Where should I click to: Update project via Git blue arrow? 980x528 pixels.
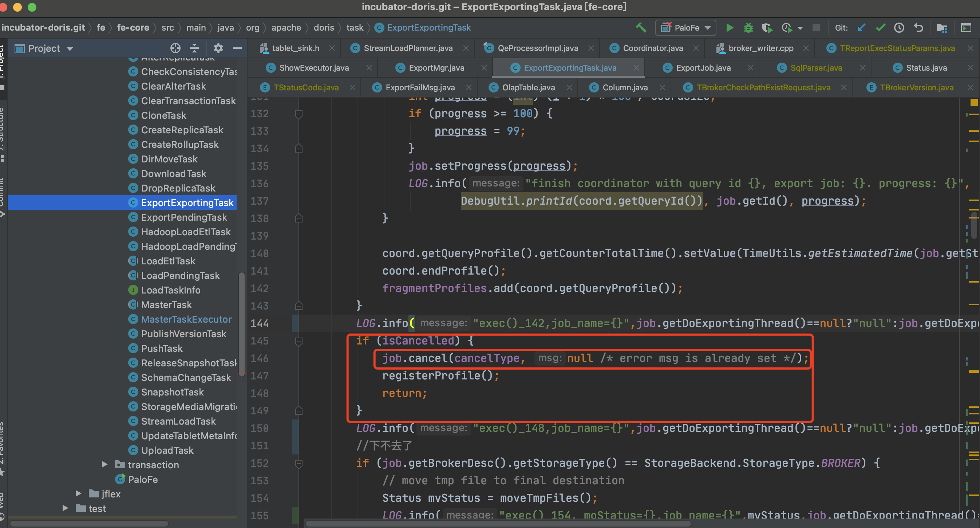click(862, 28)
